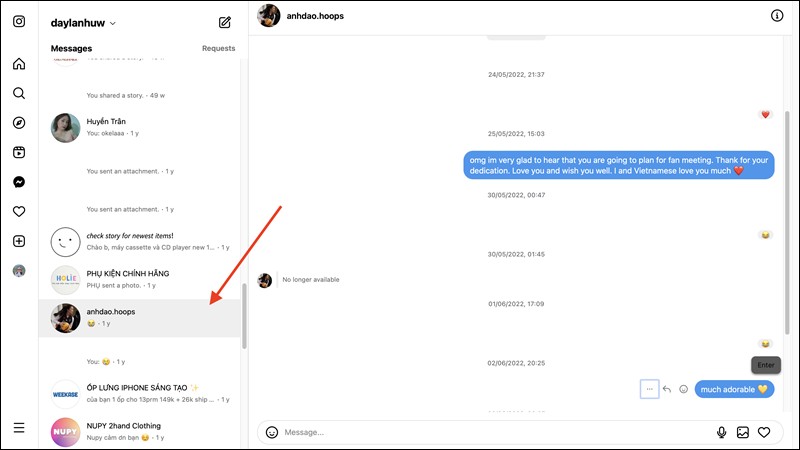Open more options for 'much adorable' message

[x=649, y=389]
